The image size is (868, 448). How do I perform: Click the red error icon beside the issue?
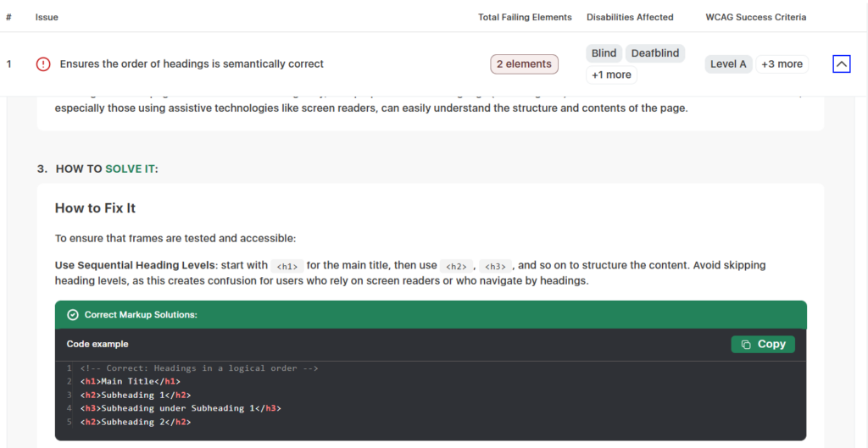(43, 64)
